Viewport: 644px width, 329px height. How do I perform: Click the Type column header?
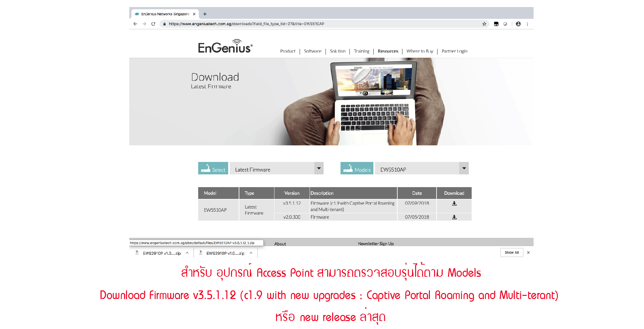tap(257, 193)
